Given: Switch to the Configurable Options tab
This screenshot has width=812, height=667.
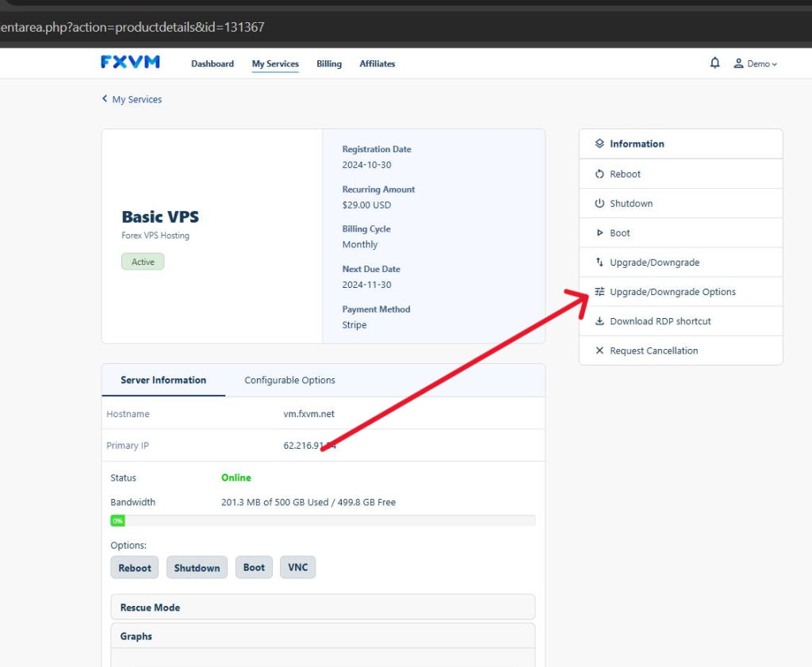Looking at the screenshot, I should tap(289, 381).
